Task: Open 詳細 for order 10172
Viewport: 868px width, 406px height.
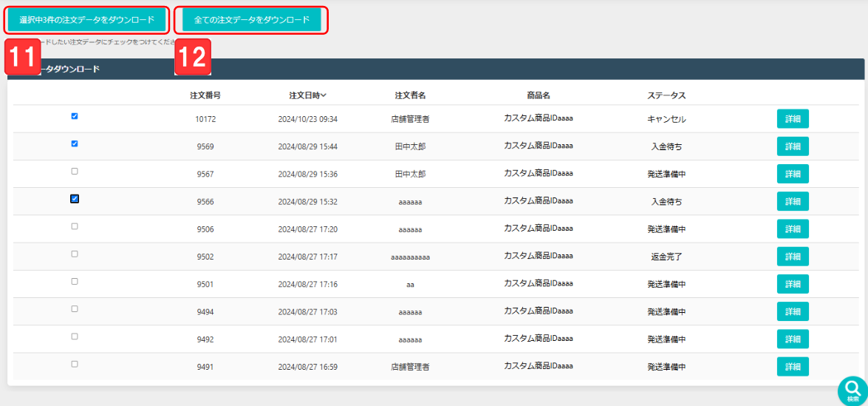Action: (793, 119)
